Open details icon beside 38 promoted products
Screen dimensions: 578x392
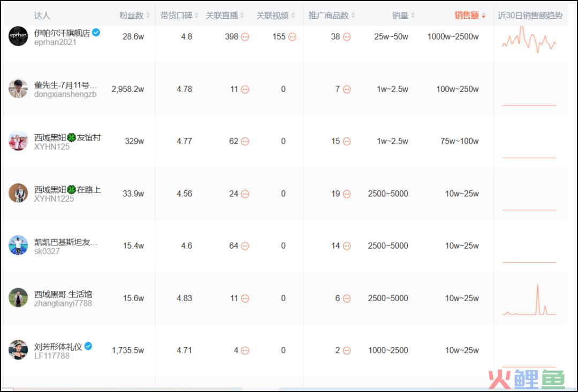click(346, 37)
